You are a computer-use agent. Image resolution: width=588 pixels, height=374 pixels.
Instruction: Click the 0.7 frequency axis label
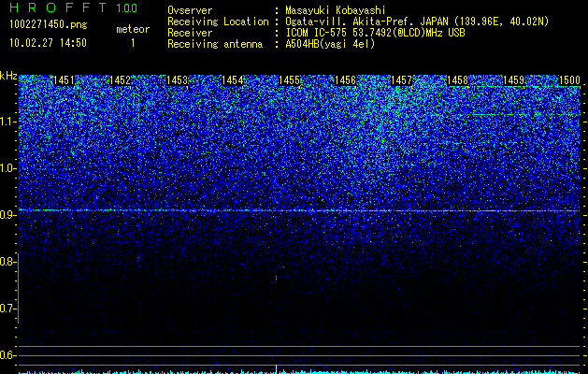(8, 309)
